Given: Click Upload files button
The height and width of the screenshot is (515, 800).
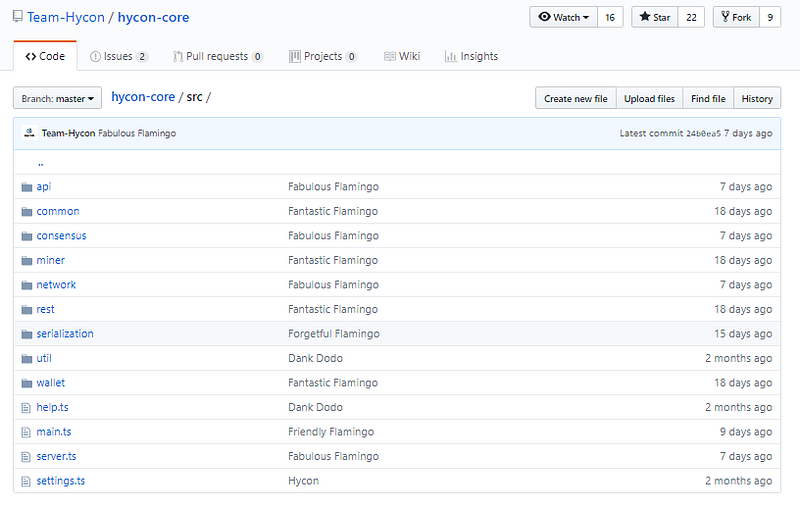Looking at the screenshot, I should point(649,99).
